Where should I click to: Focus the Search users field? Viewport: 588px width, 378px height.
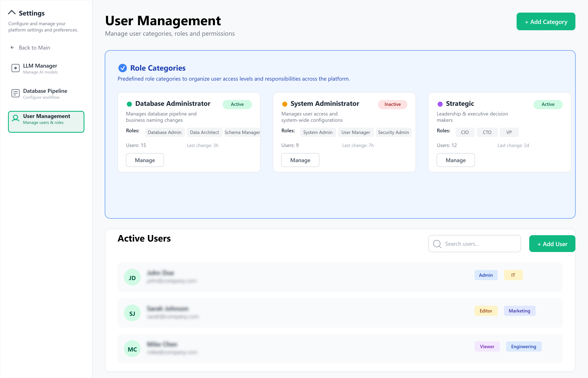474,244
